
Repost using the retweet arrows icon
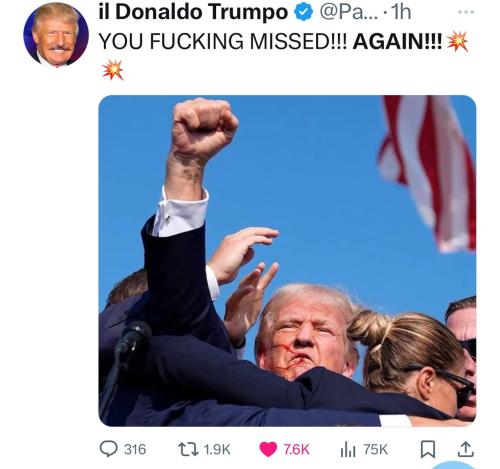pos(189,449)
